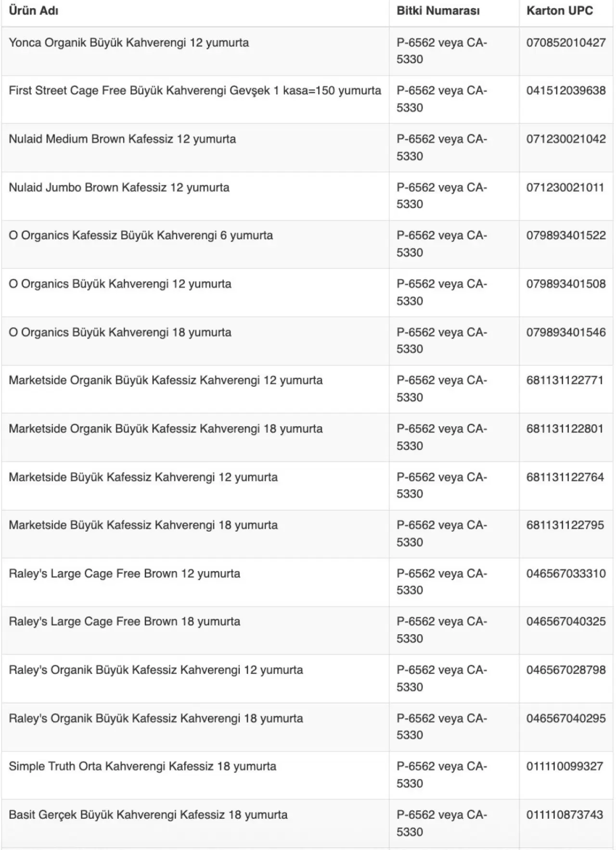Select Yonca Organik Büyük Kahverengi 12 yumurta

click(128, 43)
